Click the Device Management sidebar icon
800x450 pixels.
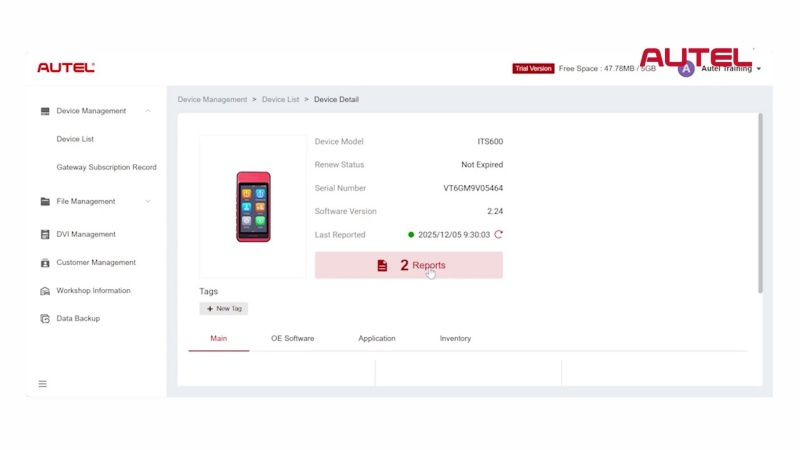click(x=45, y=111)
